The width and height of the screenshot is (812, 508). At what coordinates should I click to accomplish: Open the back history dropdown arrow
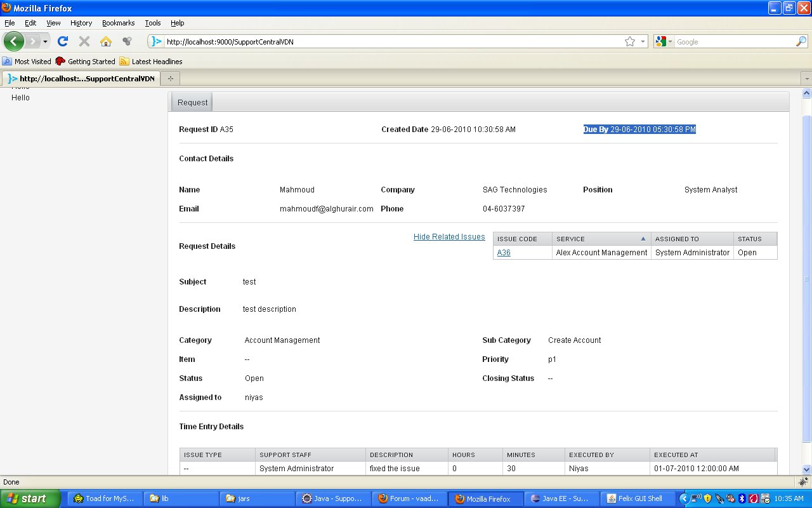coord(45,41)
